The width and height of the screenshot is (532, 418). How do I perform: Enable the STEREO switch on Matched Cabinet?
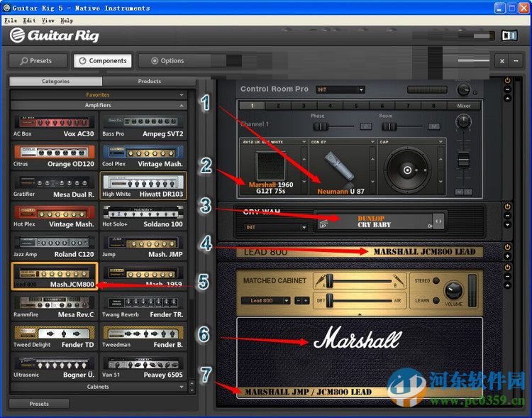click(436, 280)
